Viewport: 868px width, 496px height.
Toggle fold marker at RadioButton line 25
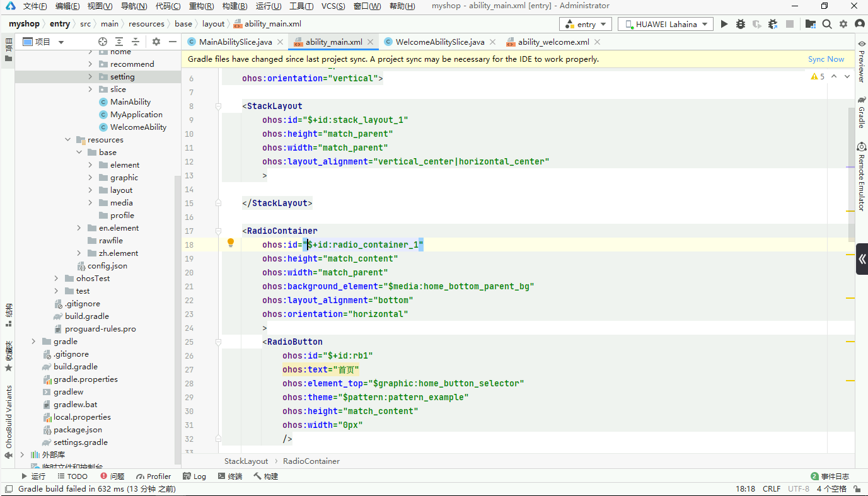click(218, 342)
